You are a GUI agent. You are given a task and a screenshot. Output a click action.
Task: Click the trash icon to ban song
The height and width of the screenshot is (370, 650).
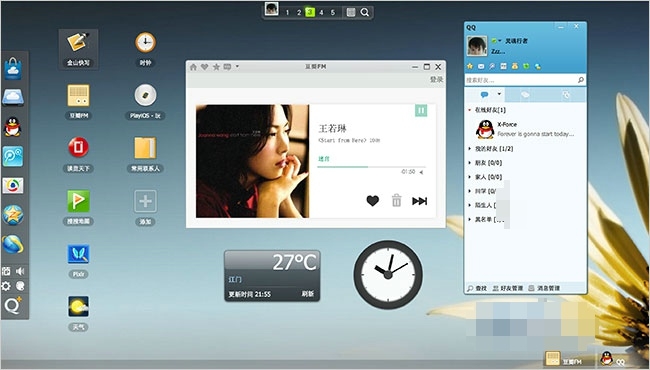click(397, 201)
